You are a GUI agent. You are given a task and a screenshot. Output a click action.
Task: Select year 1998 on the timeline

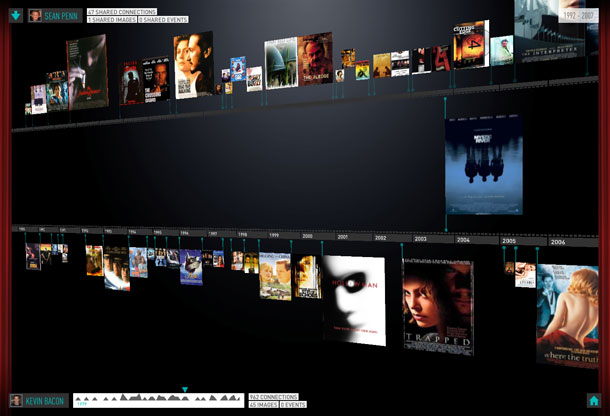click(243, 235)
